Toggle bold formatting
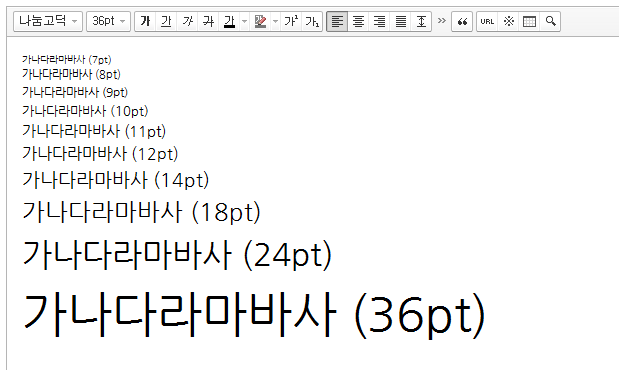 point(145,21)
